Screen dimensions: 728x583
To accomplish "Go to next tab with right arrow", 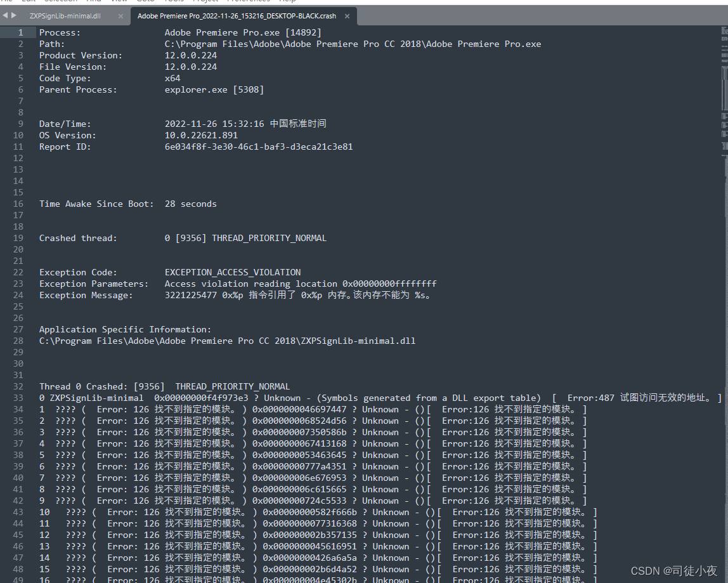I will [14, 15].
